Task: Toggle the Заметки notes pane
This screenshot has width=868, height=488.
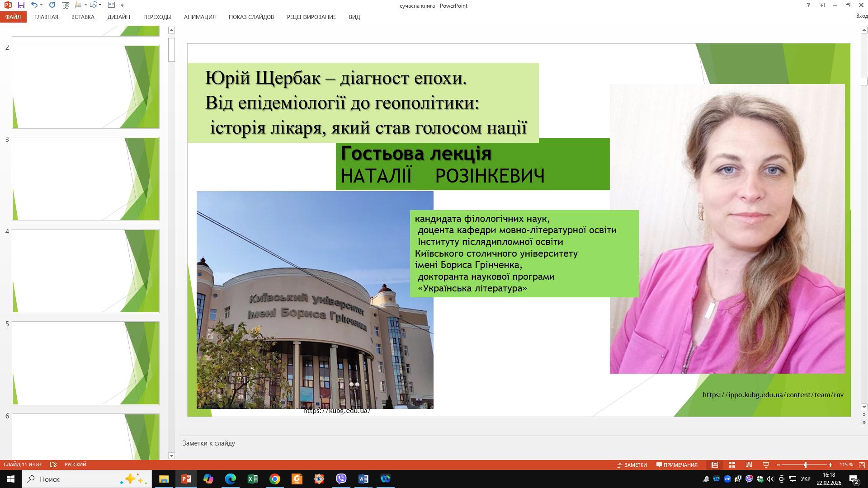Action: (632, 465)
